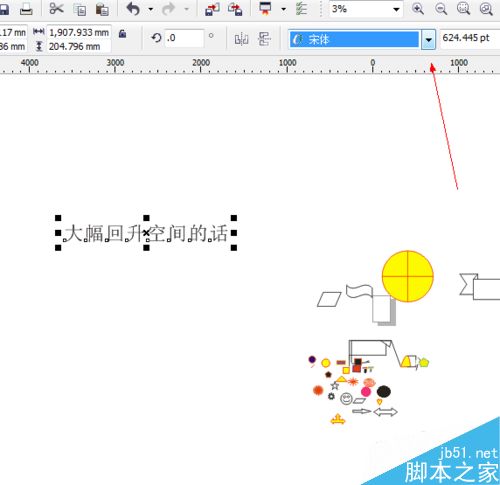Click the Copy icon

(x=80, y=9)
